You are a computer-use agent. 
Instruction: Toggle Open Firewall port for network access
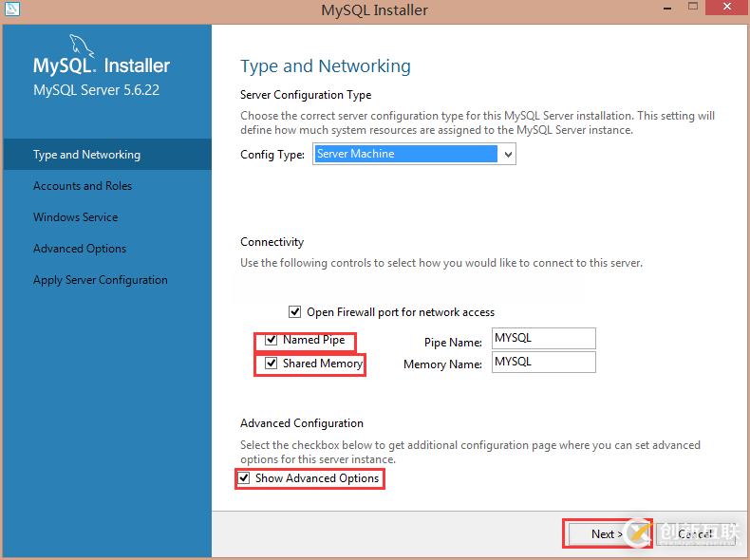tap(294, 312)
